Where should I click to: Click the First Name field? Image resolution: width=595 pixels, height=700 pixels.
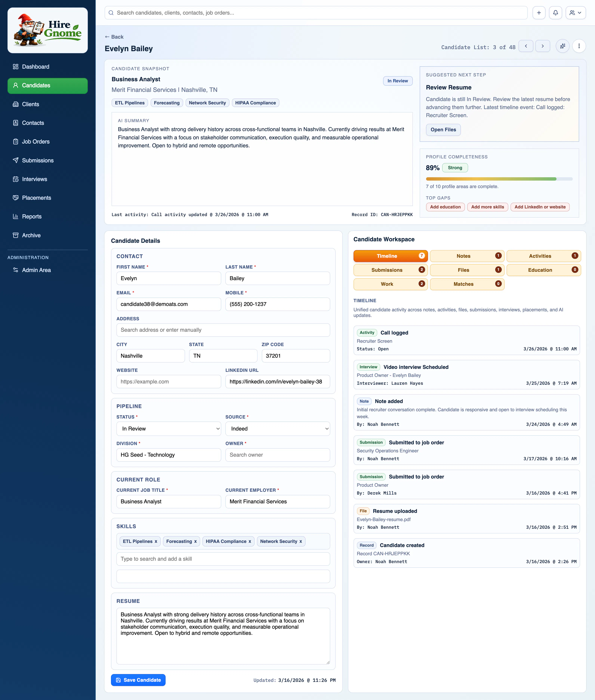[169, 278]
